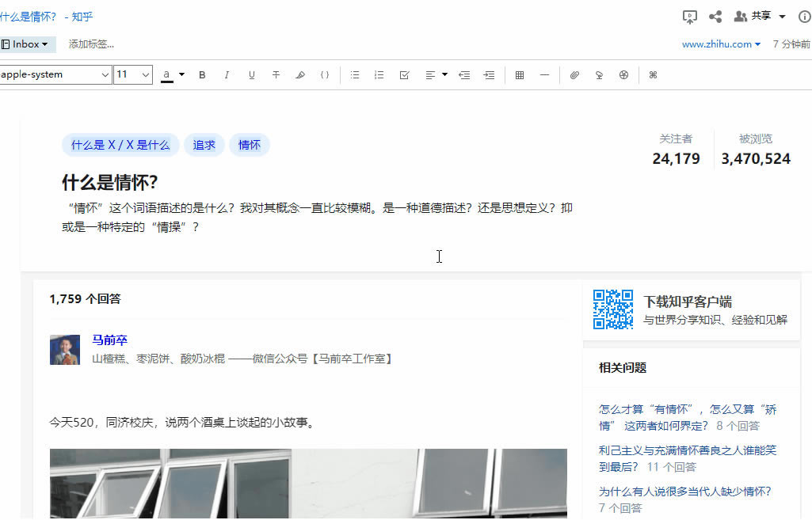Open the alignment options dropdown arrow
812x520 pixels.
click(x=445, y=74)
